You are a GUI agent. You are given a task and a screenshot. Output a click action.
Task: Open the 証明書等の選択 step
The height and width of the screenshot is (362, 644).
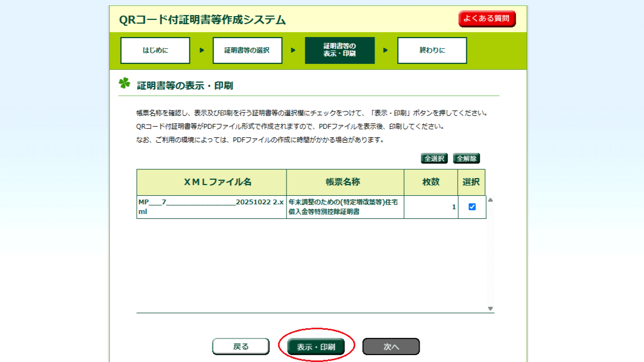(x=247, y=50)
